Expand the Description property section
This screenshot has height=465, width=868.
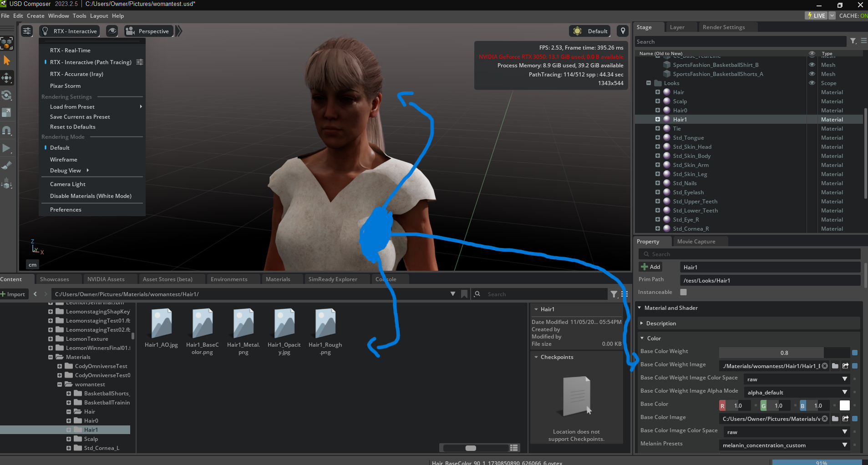point(642,323)
